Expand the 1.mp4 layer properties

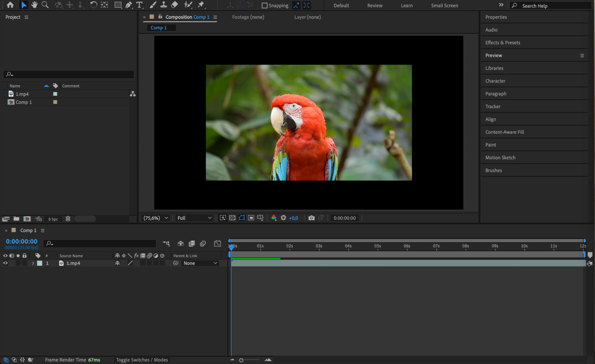pos(33,263)
